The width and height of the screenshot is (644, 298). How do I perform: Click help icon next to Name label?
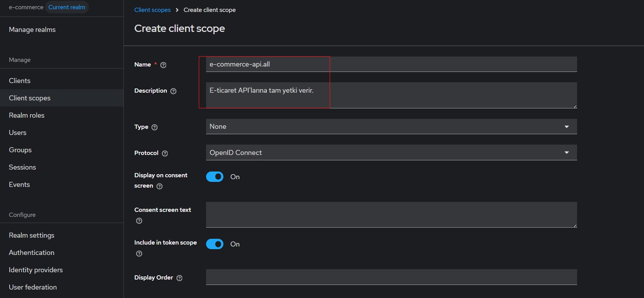tap(163, 65)
